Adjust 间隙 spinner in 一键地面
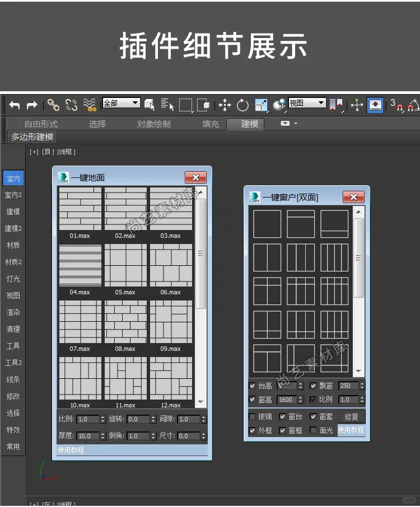This screenshot has height=507, width=420. (203, 419)
